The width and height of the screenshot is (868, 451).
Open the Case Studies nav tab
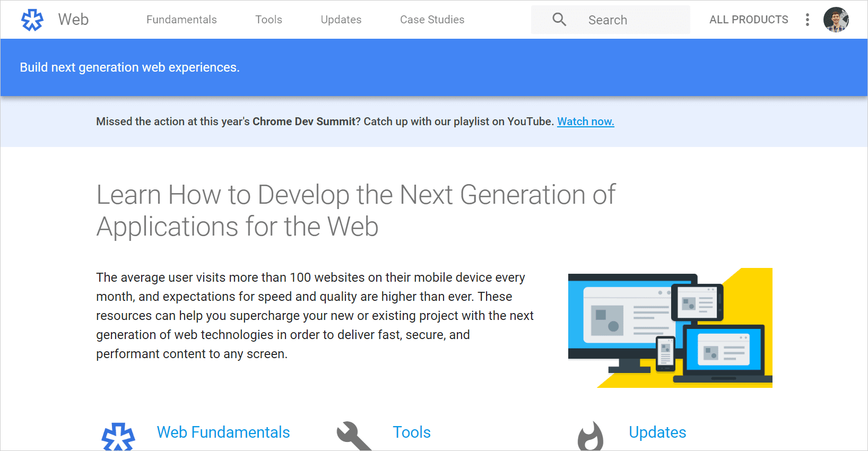(x=432, y=20)
